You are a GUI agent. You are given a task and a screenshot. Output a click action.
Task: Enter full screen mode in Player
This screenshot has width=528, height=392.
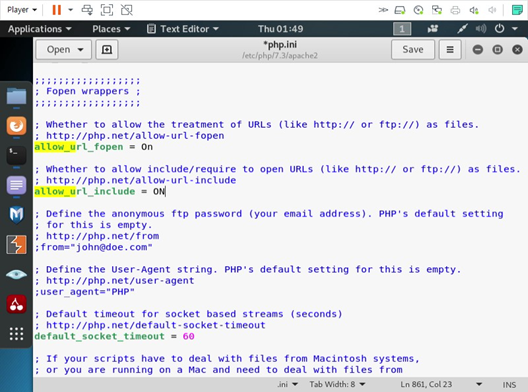pyautogui.click(x=107, y=10)
